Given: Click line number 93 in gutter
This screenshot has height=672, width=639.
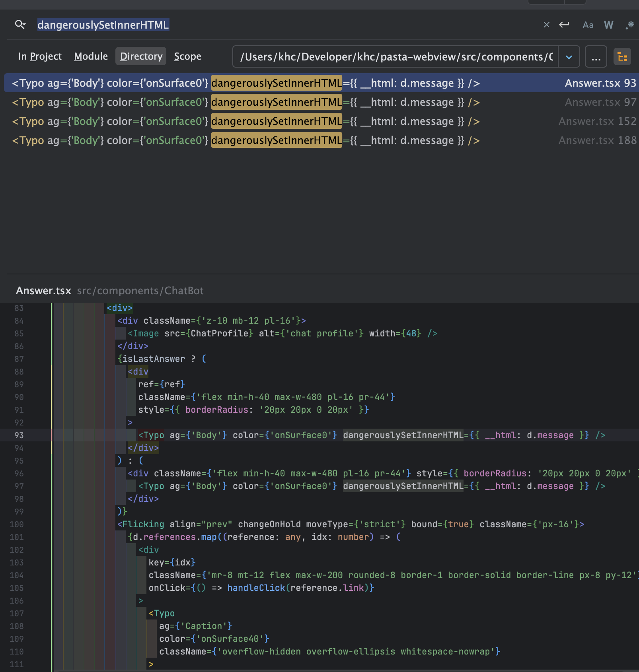Looking at the screenshot, I should (19, 435).
